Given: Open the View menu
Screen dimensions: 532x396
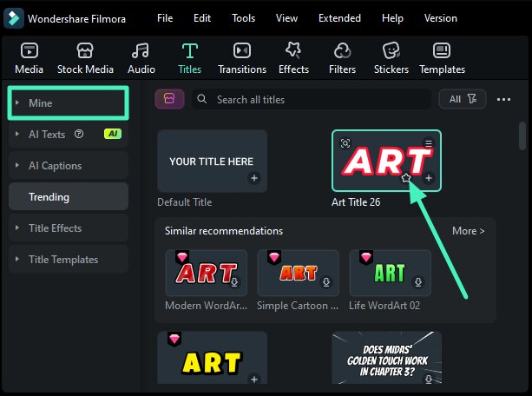Looking at the screenshot, I should tap(286, 18).
